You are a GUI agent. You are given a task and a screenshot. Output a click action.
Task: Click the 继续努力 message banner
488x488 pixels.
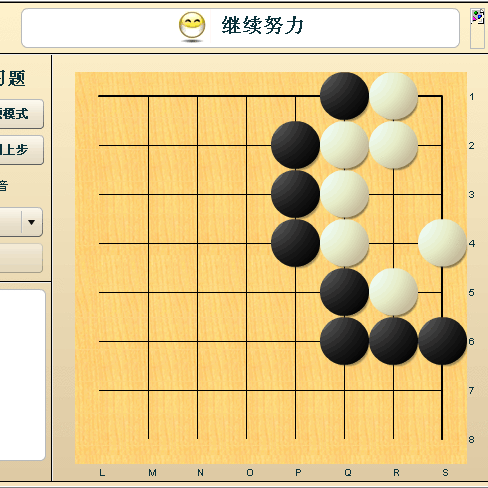(x=240, y=28)
